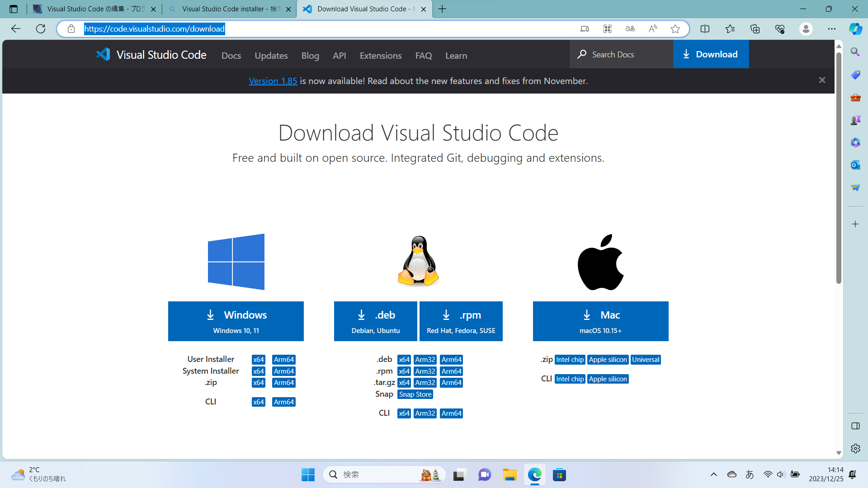
Task: Open the translate icon in address bar
Action: [630, 29]
